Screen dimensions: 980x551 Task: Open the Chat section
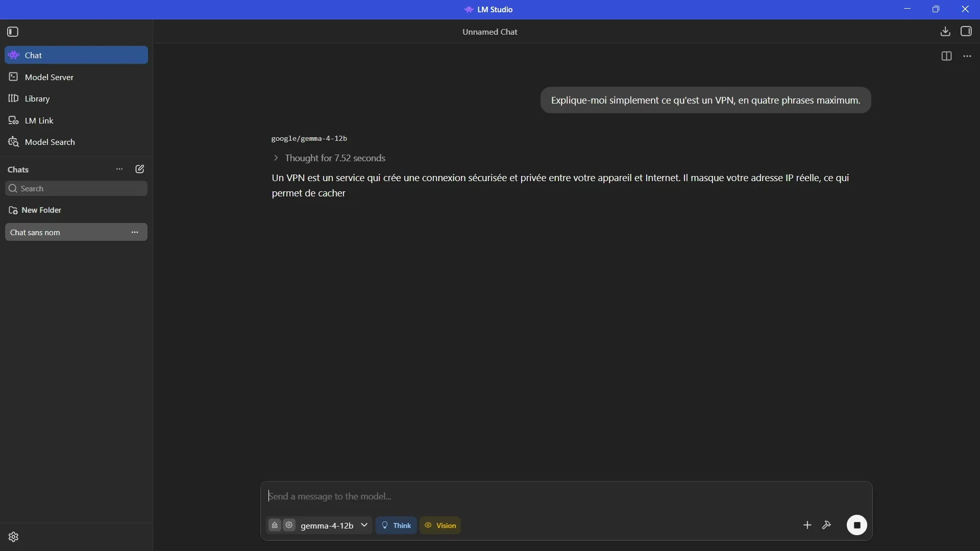[x=76, y=55]
